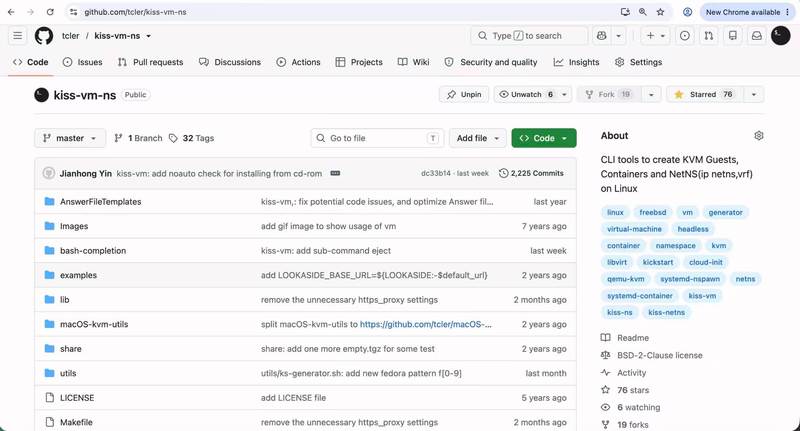This screenshot has width=800, height=431.
Task: View the 2,225 Commits history
Action: coord(531,173)
